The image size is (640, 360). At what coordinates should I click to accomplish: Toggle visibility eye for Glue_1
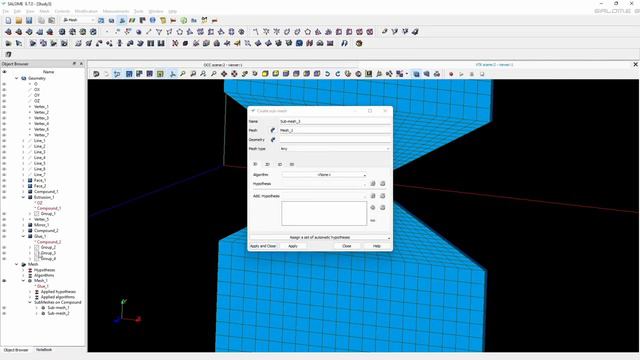click(x=4, y=236)
